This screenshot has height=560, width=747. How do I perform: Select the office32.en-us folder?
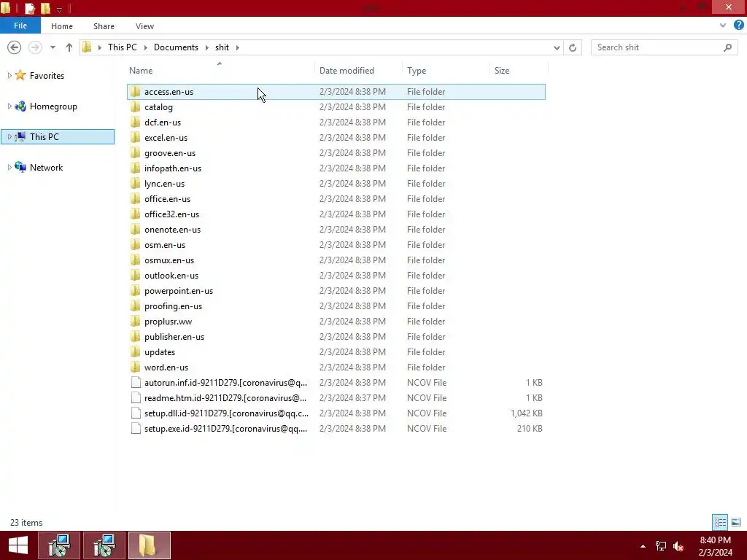point(336,214)
